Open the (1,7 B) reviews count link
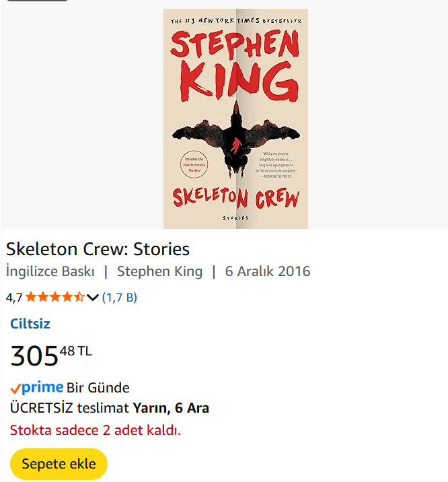This screenshot has width=448, height=482. pyautogui.click(x=119, y=297)
